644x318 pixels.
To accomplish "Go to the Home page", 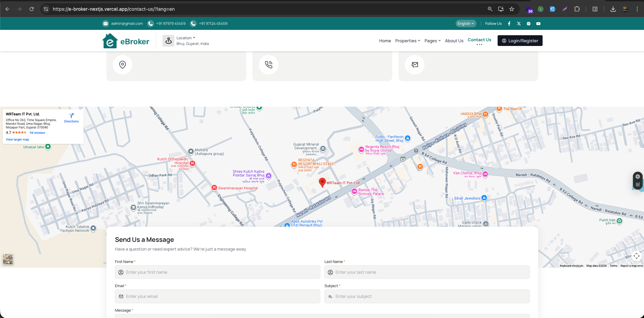I will pos(385,41).
